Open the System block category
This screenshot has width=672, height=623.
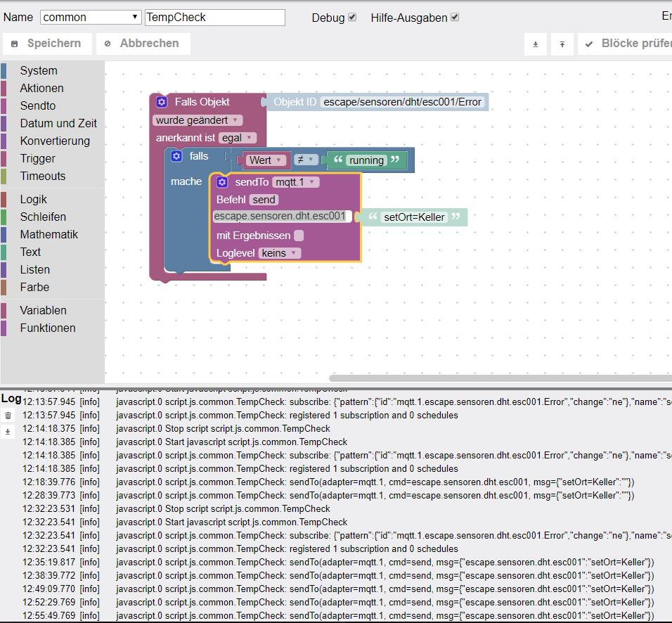(x=39, y=71)
